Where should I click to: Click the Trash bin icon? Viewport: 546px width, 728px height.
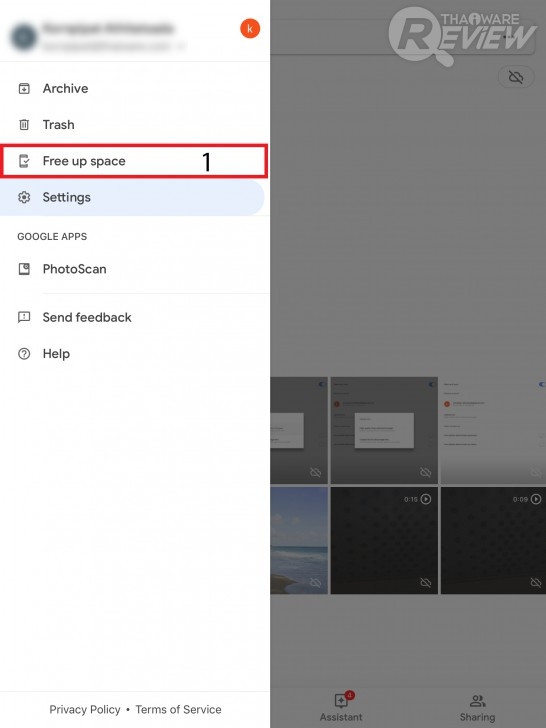pos(24,124)
